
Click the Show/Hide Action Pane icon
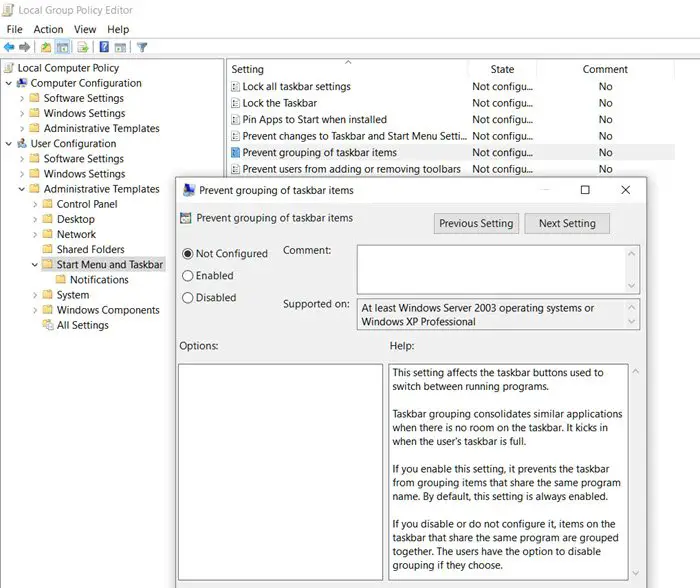[x=120, y=47]
